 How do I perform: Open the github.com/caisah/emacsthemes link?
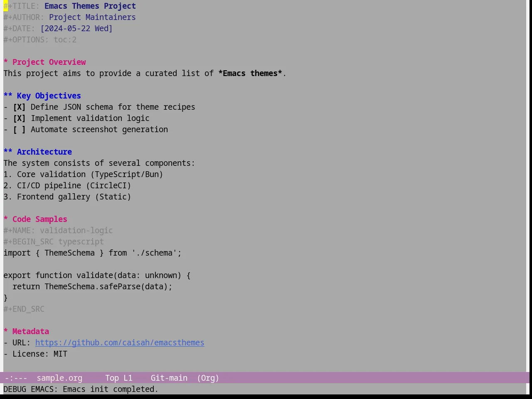point(120,343)
